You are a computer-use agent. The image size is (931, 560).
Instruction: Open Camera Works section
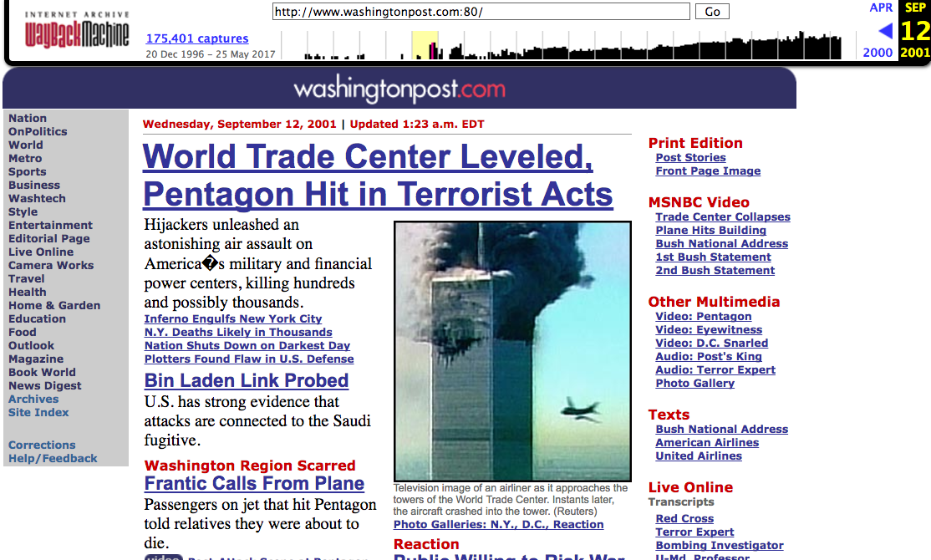point(51,266)
